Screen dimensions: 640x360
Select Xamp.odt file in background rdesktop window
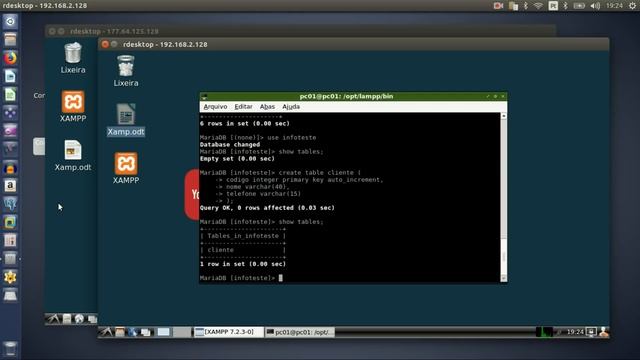(73, 155)
